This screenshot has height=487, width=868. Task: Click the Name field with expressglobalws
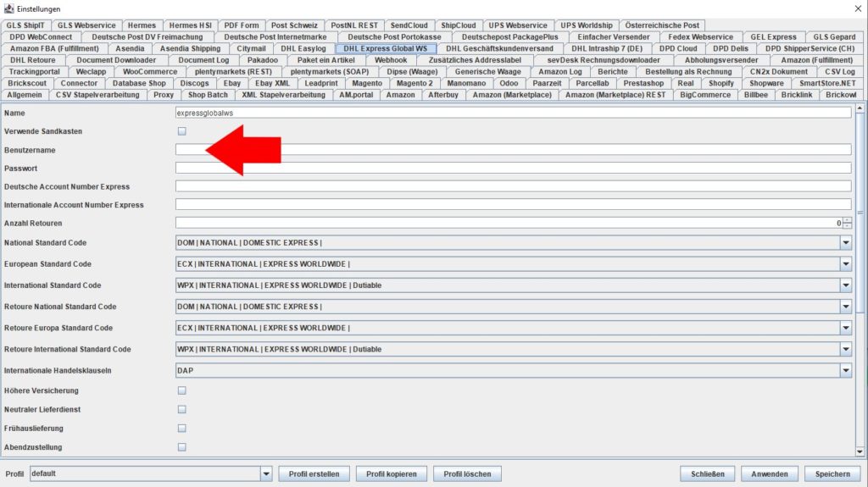pyautogui.click(x=513, y=113)
